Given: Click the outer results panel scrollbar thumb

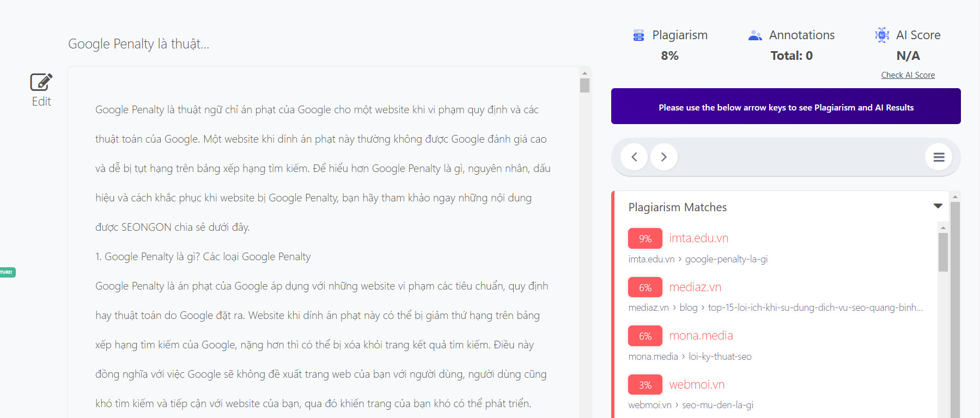Looking at the screenshot, I should pyautogui.click(x=955, y=310).
